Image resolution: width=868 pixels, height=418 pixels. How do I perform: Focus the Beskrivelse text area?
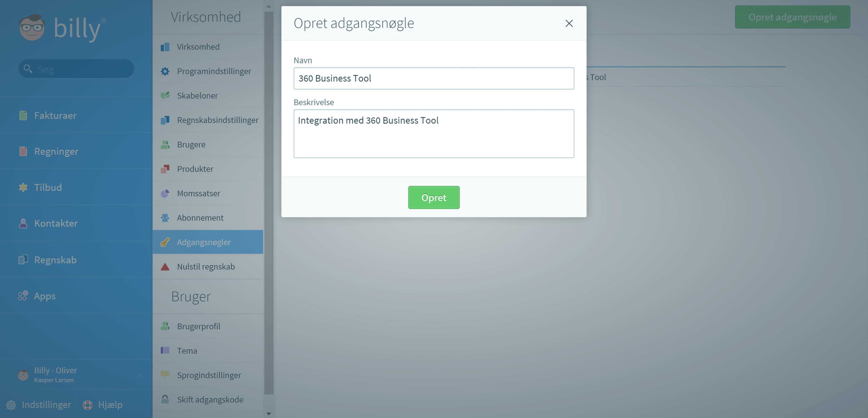coord(434,134)
